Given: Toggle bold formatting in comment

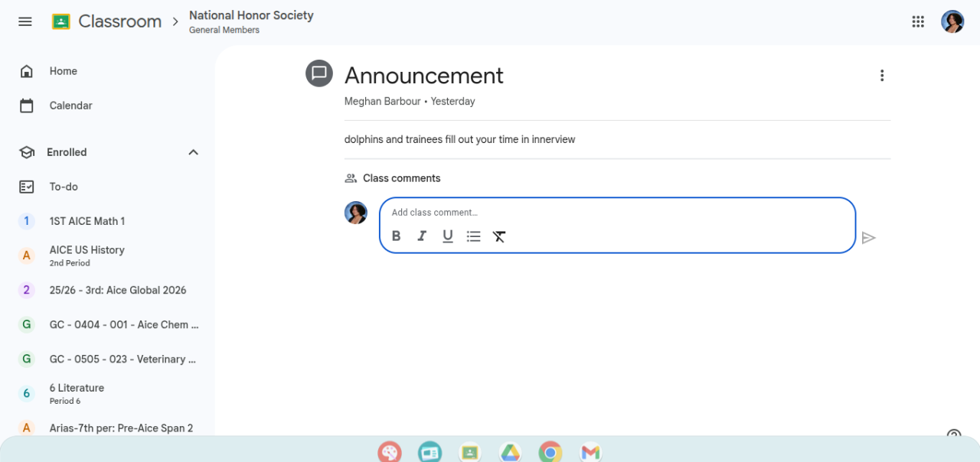Looking at the screenshot, I should [396, 236].
